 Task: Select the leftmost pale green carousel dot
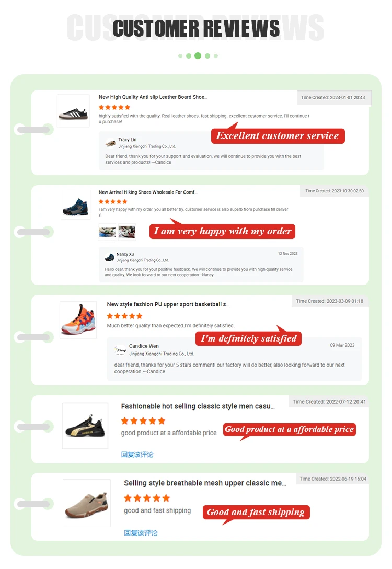[x=180, y=55]
